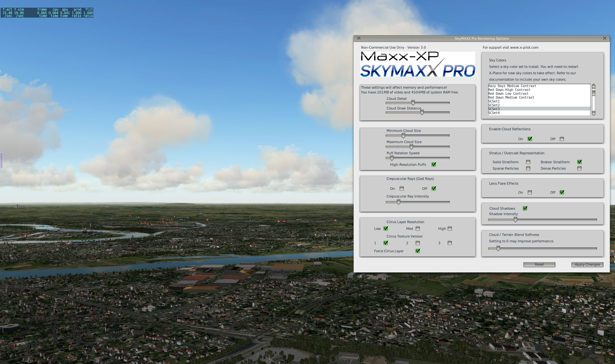Toggle Cloud Shadows checkbox

(x=525, y=208)
